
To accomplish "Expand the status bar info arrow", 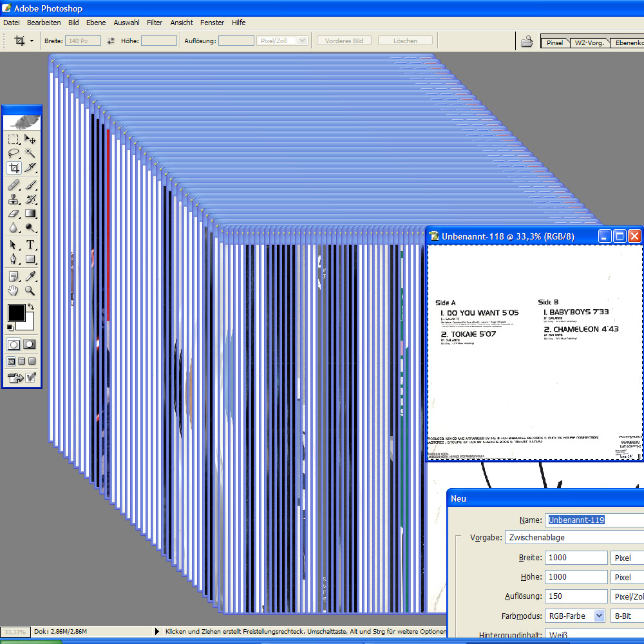I will pos(157,632).
